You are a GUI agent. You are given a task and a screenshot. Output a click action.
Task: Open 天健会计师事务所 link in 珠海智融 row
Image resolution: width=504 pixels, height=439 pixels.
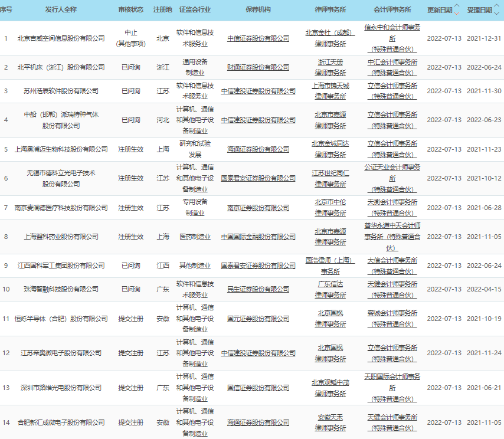tap(392, 290)
